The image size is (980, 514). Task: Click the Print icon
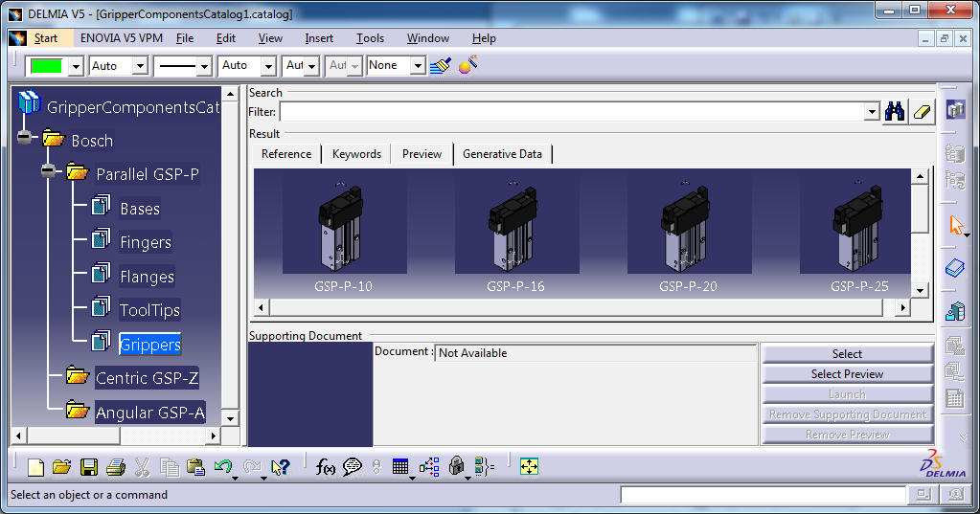tap(116, 466)
